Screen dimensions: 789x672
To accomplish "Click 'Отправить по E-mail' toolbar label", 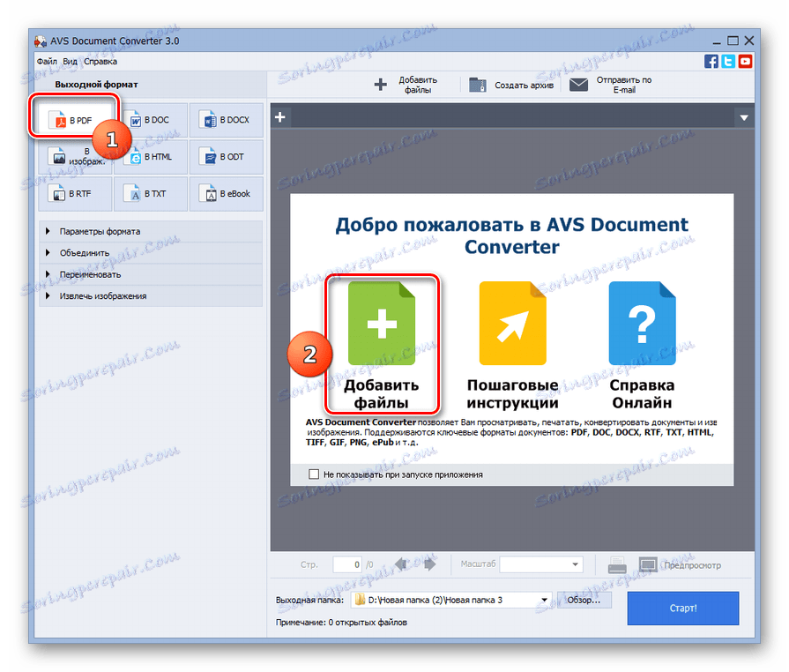I will point(624,85).
